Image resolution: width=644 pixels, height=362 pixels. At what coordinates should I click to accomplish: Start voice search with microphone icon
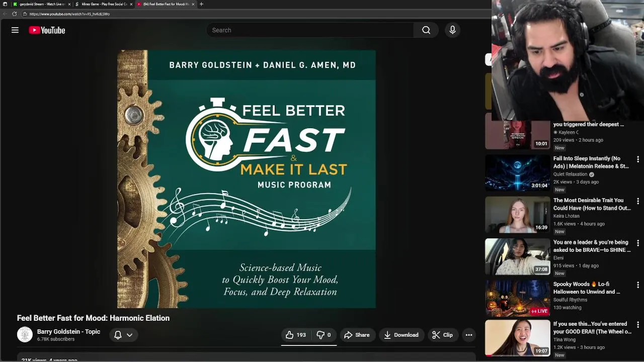point(452,30)
